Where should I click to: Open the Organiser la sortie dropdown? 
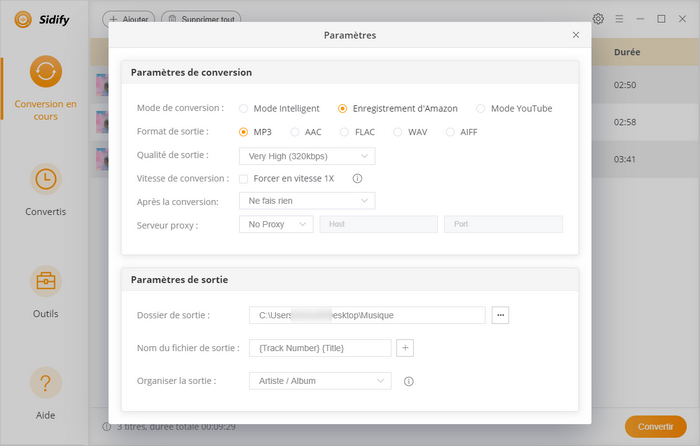tap(319, 381)
